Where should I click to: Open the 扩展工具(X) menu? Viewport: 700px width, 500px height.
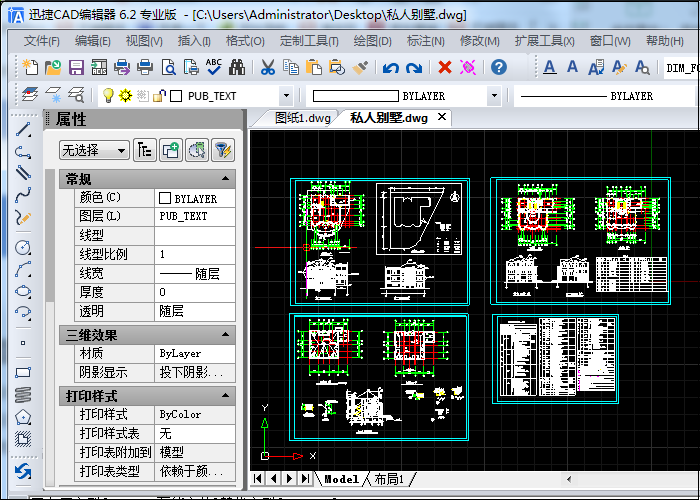(545, 41)
